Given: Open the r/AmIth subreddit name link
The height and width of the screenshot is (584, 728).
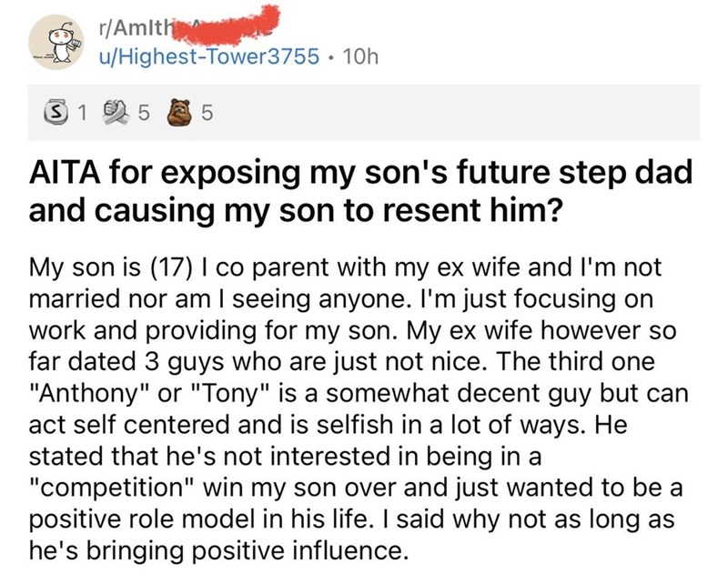Looking at the screenshot, I should tap(135, 25).
